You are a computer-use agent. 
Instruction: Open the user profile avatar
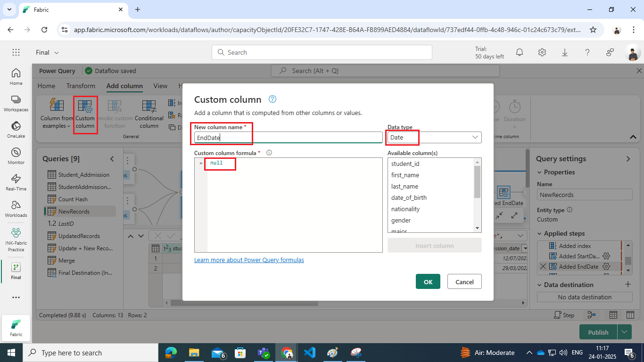[633, 53]
